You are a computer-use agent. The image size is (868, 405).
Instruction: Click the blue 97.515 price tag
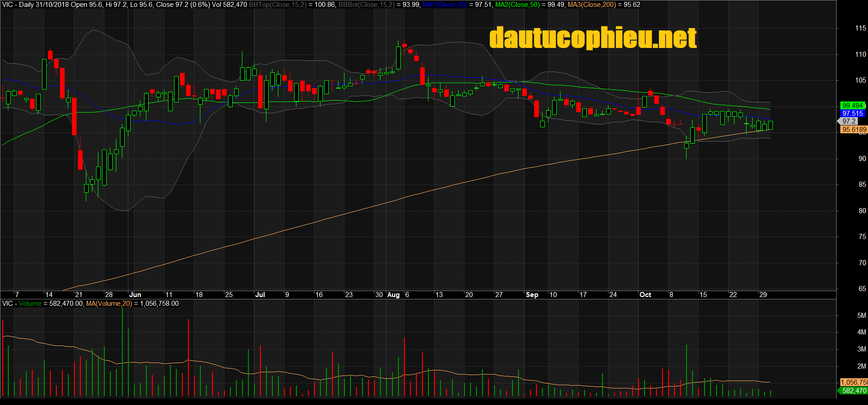coord(852,113)
